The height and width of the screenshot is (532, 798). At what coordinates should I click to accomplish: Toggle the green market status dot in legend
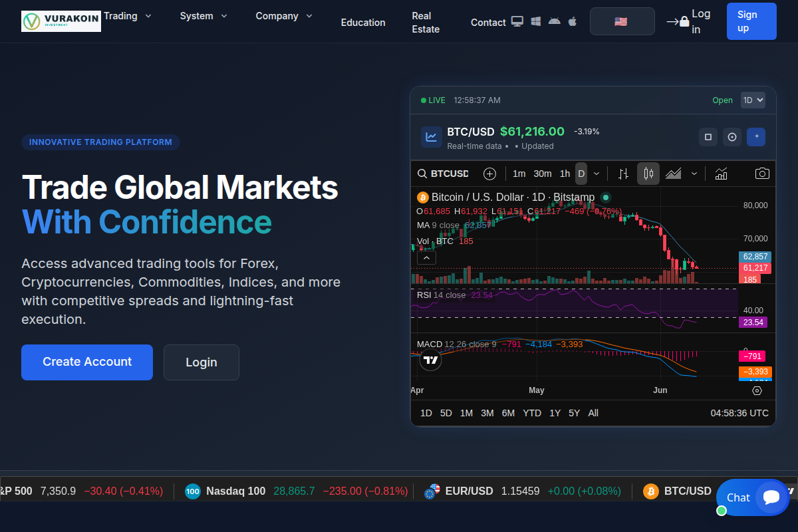(605, 197)
